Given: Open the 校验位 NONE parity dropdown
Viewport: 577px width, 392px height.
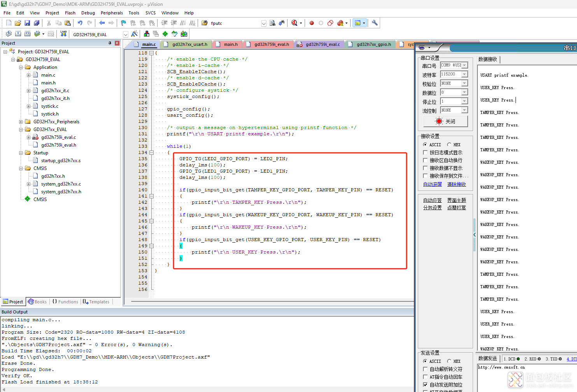Looking at the screenshot, I should pyautogui.click(x=464, y=83).
